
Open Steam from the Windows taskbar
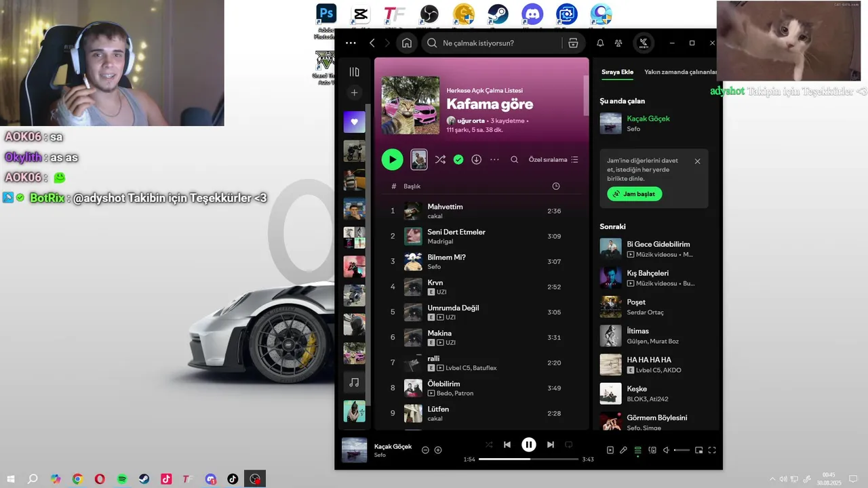(x=144, y=479)
